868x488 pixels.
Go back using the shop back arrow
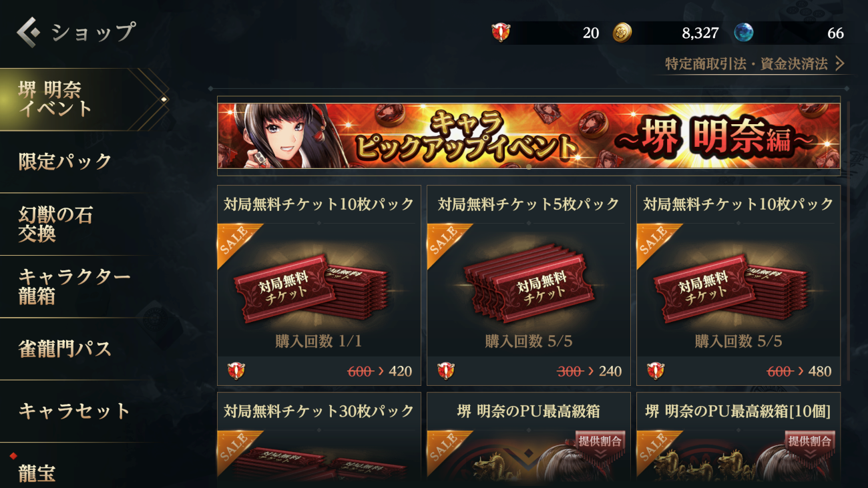[29, 31]
